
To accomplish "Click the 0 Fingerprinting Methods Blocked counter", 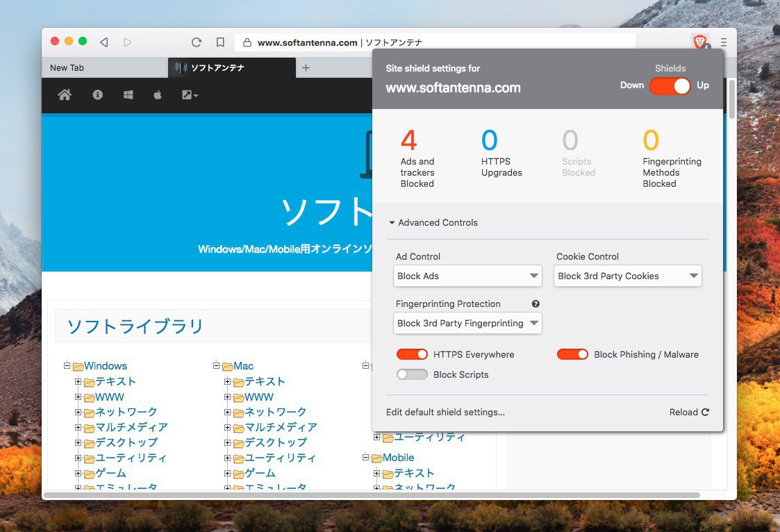I will coord(672,158).
